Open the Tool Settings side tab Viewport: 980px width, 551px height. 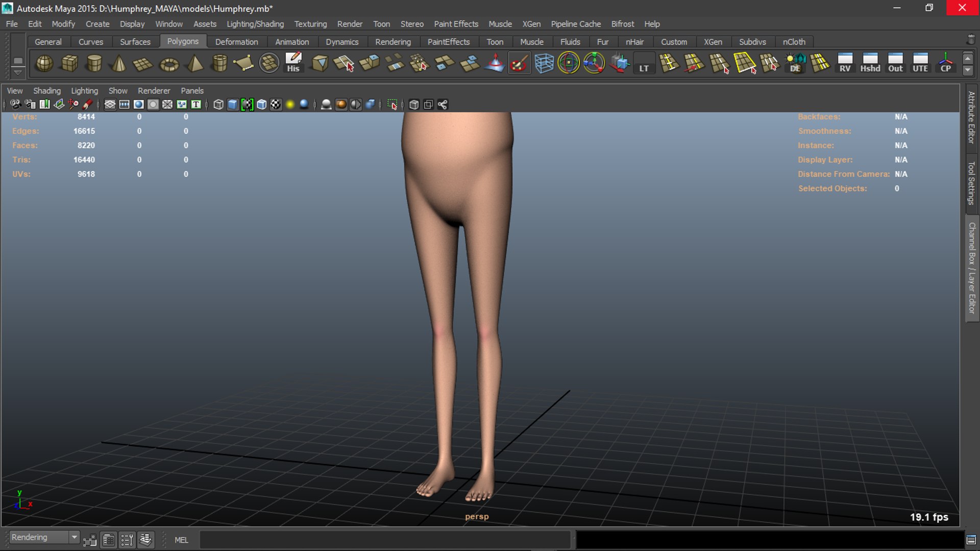(x=971, y=183)
